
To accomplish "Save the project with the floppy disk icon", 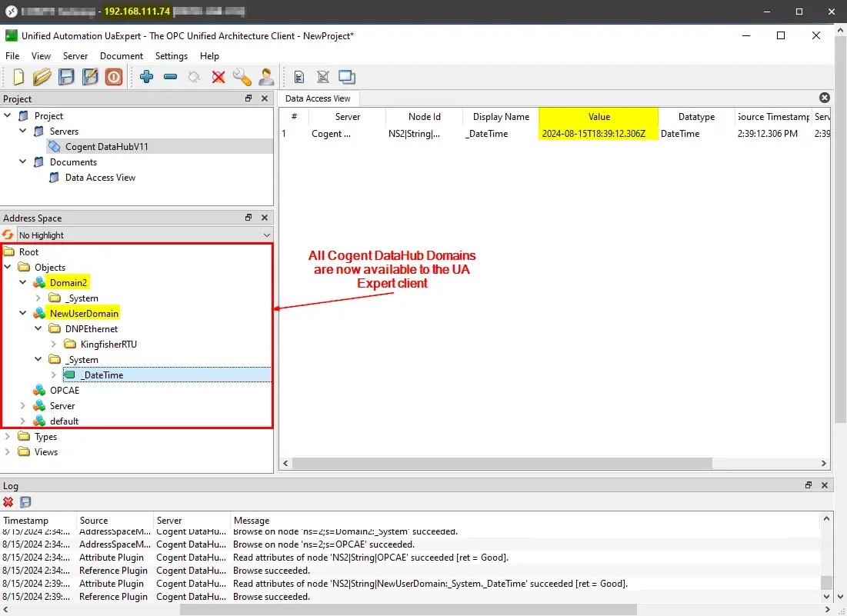I will tap(67, 77).
